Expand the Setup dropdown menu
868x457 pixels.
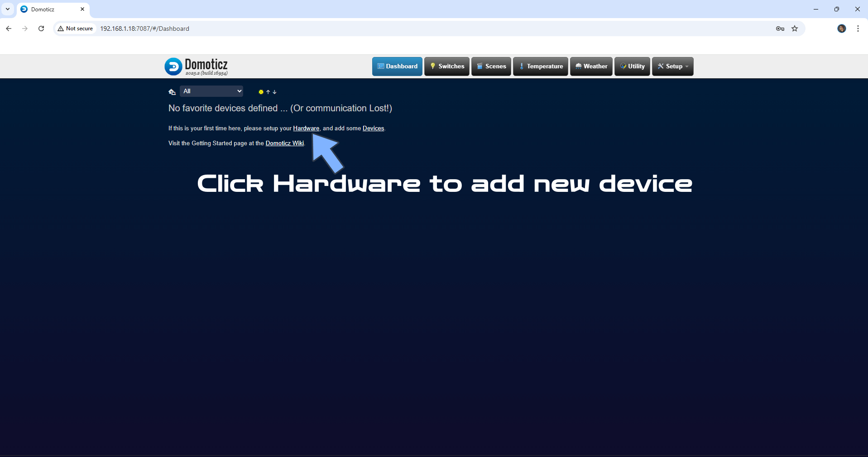point(672,67)
